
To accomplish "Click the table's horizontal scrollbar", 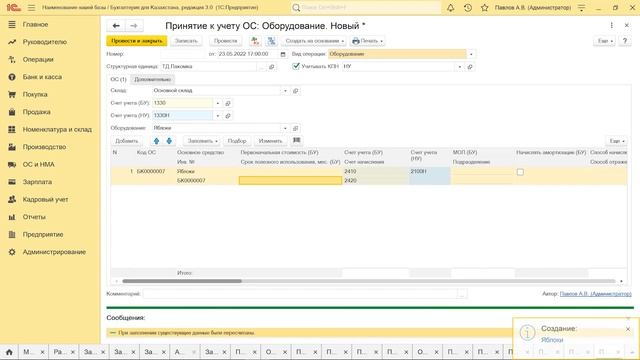I will (x=182, y=281).
